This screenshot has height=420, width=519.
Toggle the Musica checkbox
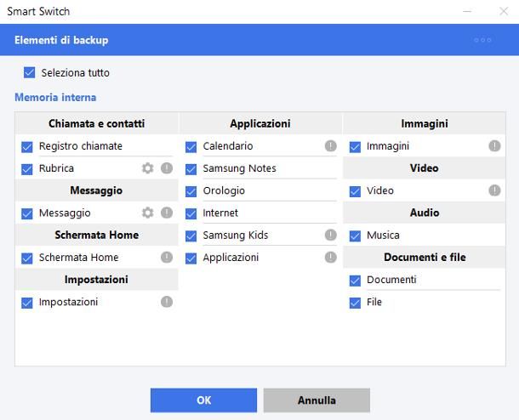pyautogui.click(x=355, y=236)
